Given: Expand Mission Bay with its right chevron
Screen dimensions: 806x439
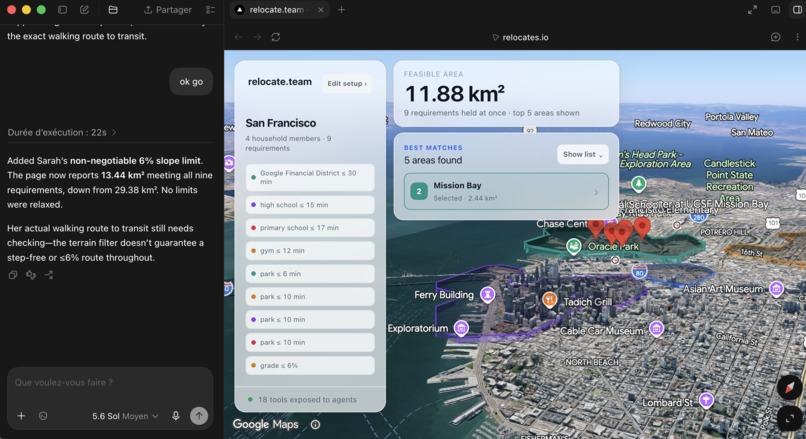Looking at the screenshot, I should [x=596, y=192].
